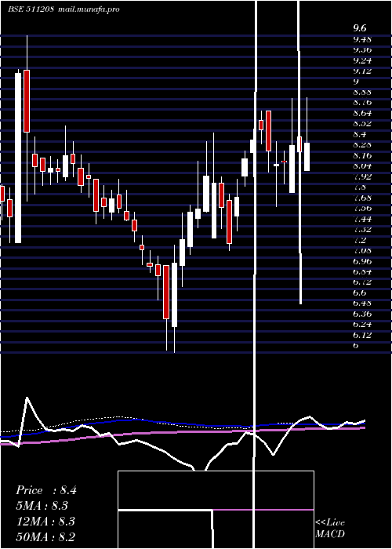Click the <<Live MACD label
This screenshot has width=392, height=549.
tap(330, 528)
